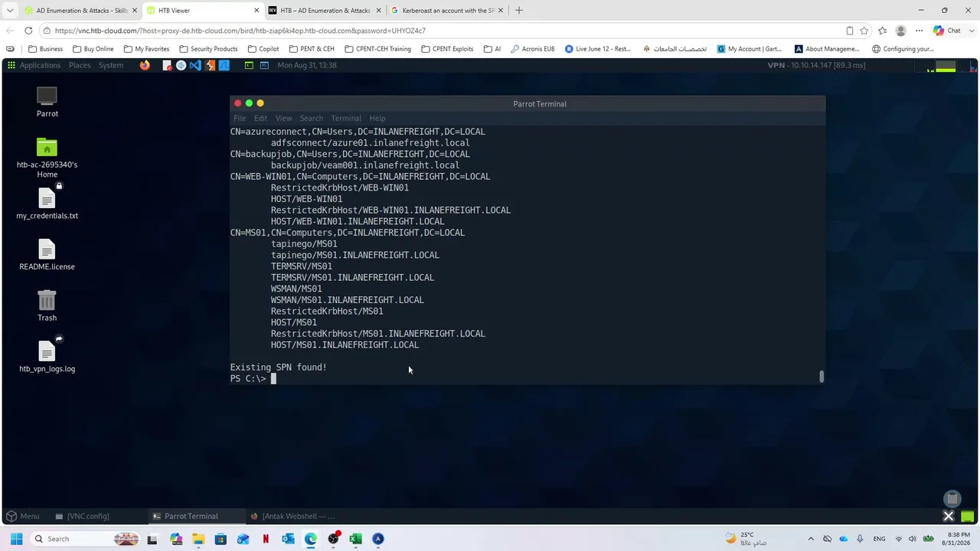This screenshot has height=551, width=980.
Task: Open Security Products bookmarks folder
Action: coord(208,49)
